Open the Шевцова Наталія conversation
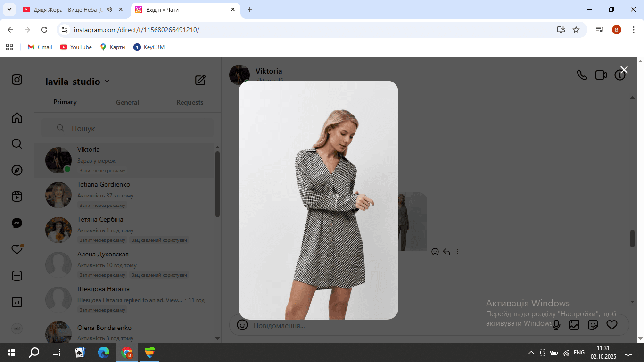The width and height of the screenshot is (644, 362). [x=124, y=300]
